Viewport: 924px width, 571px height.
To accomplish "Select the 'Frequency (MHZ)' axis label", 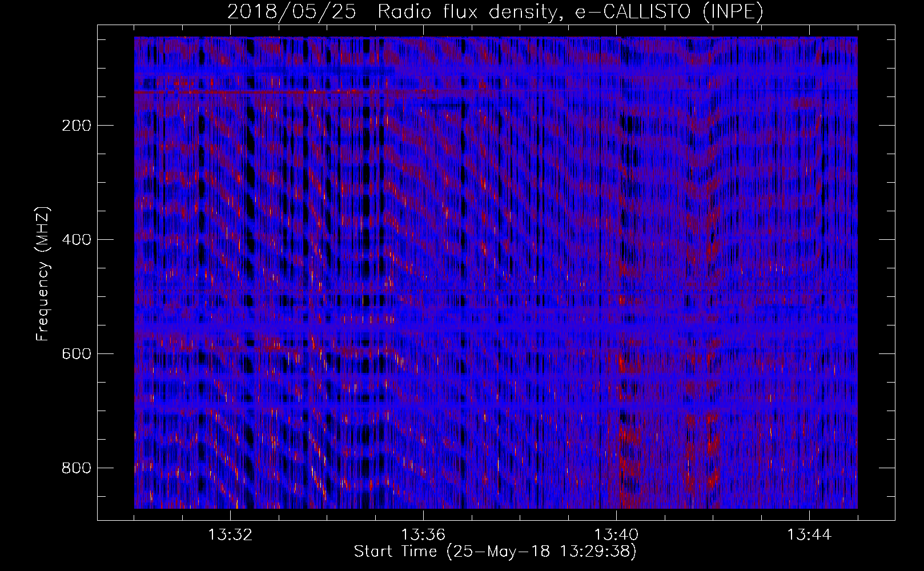I will [43, 274].
